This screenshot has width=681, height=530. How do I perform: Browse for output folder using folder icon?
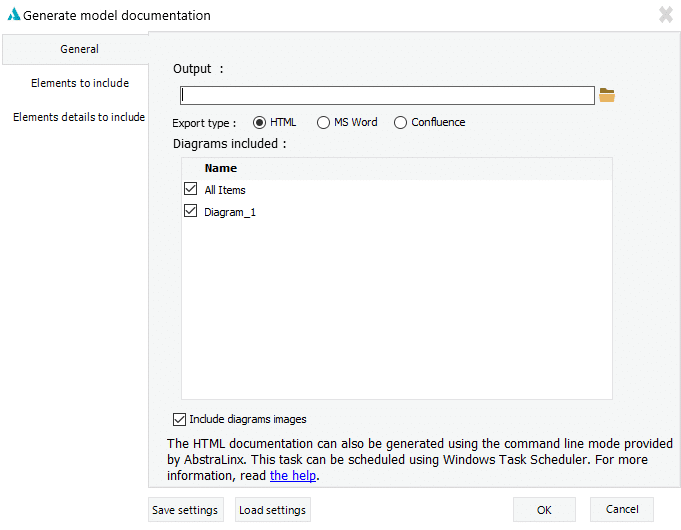click(x=606, y=95)
